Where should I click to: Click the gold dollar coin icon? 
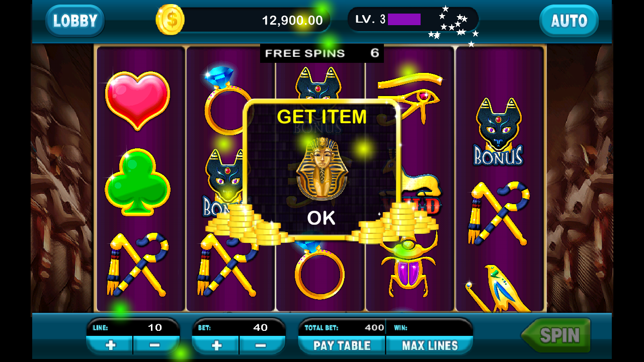[170, 20]
